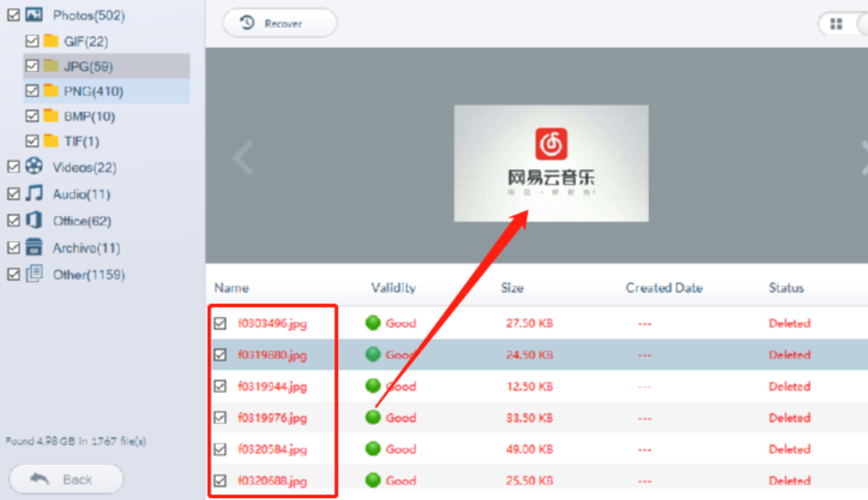Select file name f0320584.jpg
868x500 pixels.
[272, 449]
